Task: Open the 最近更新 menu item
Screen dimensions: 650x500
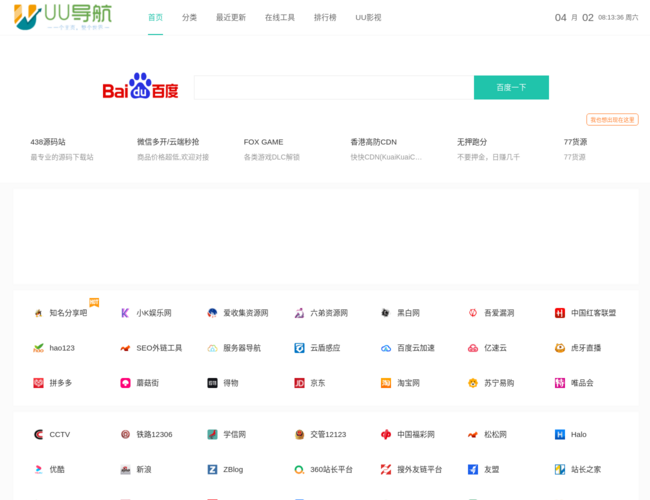Action: [231, 17]
